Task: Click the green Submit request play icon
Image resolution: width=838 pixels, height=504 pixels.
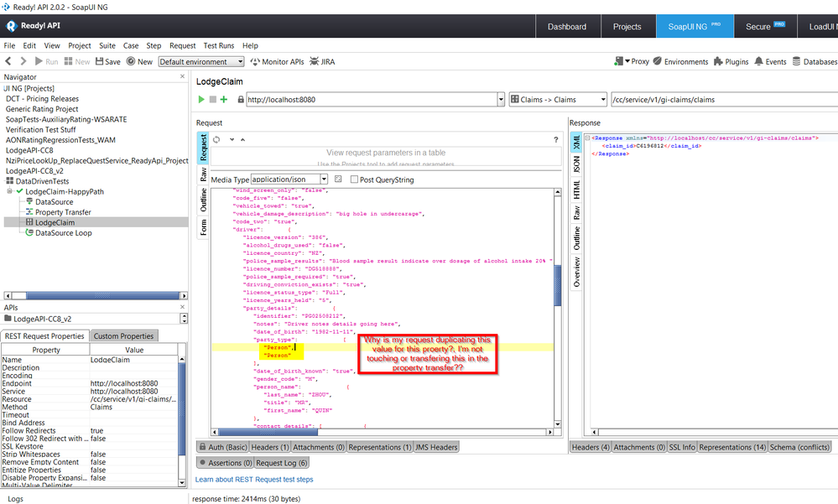Action: [201, 99]
